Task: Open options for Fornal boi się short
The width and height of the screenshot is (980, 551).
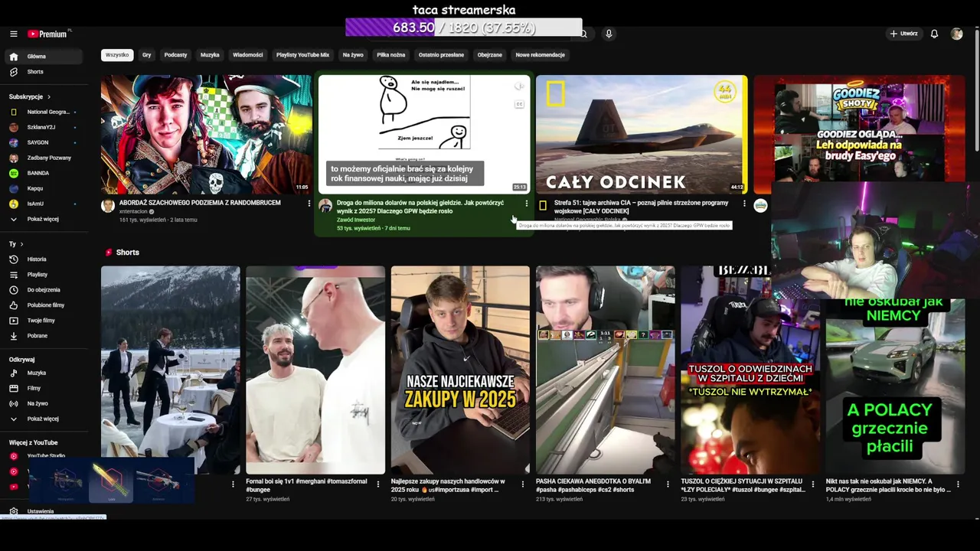Action: click(x=378, y=484)
